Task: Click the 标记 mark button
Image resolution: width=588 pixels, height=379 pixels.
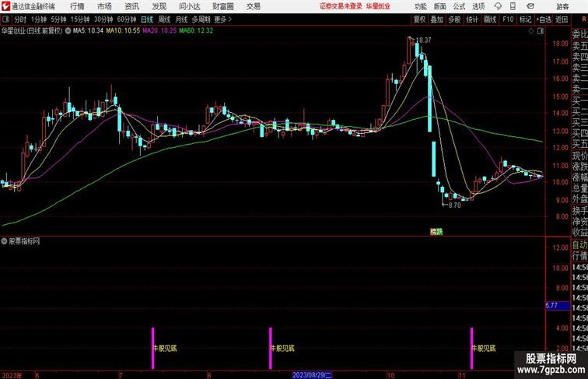Action: [x=525, y=19]
